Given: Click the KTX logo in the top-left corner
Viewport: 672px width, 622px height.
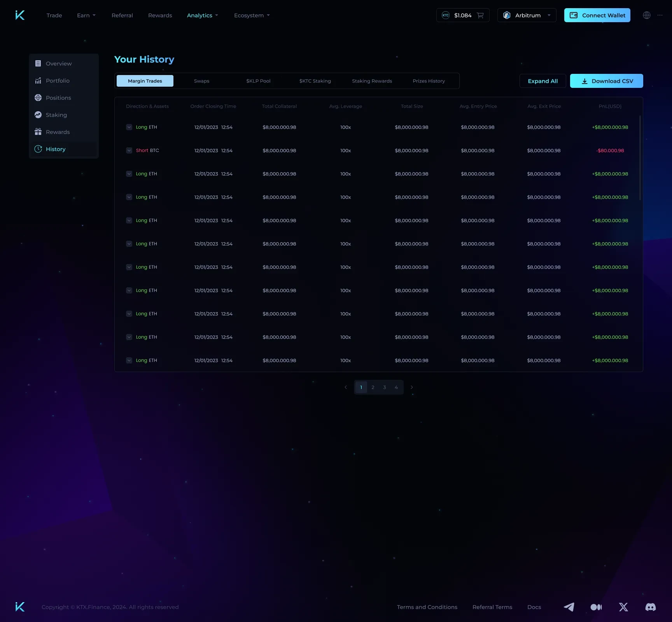Looking at the screenshot, I should click(20, 15).
